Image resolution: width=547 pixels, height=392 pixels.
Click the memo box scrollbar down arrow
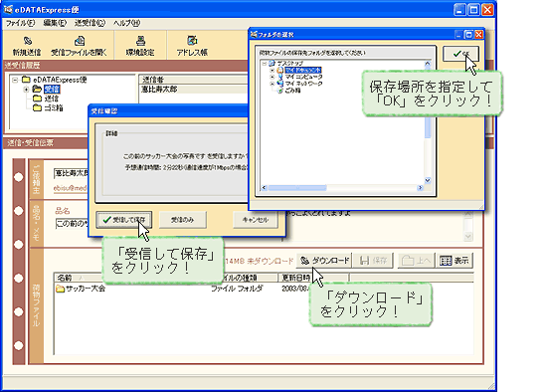468,237
